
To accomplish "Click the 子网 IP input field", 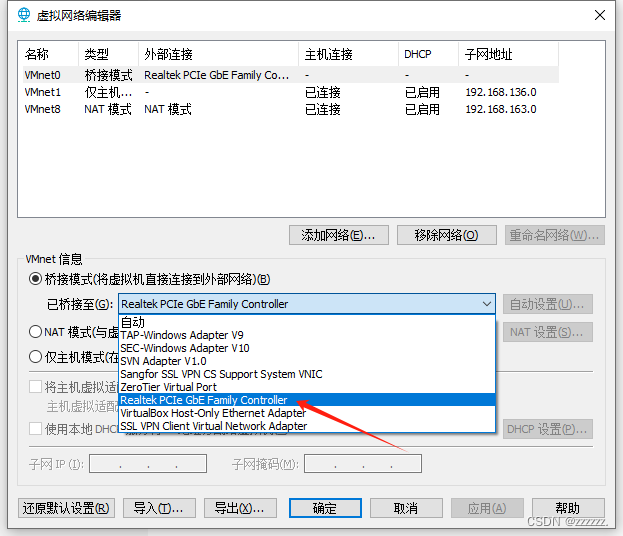I will 148,464.
